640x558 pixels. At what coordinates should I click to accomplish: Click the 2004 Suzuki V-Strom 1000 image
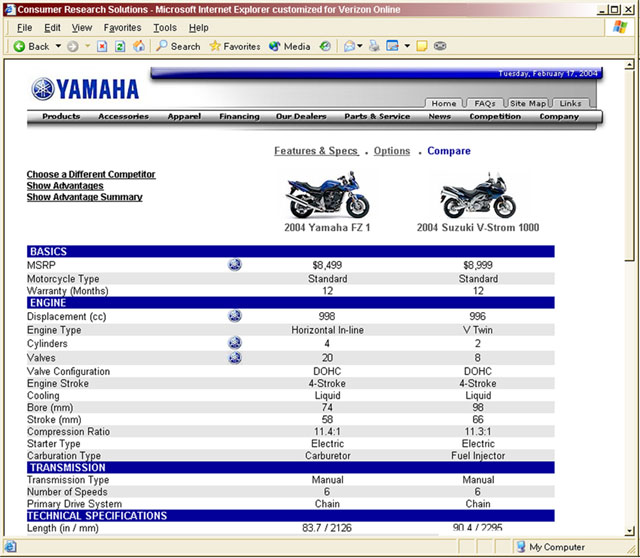[478, 196]
